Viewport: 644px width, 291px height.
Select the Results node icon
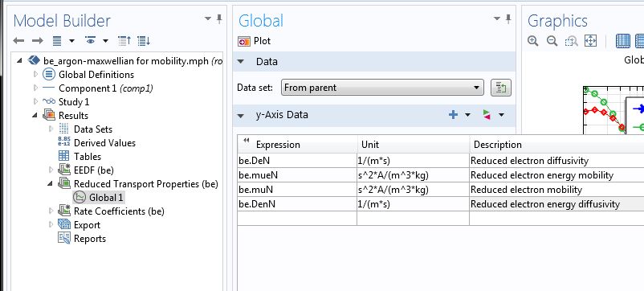(49, 115)
